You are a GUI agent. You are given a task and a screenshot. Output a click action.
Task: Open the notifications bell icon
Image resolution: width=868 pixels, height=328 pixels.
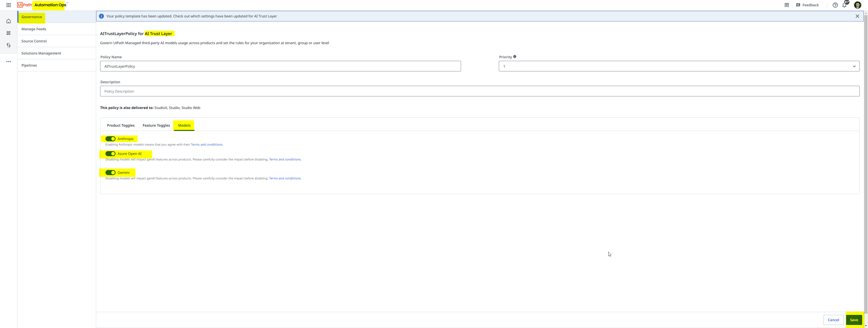coord(845,5)
